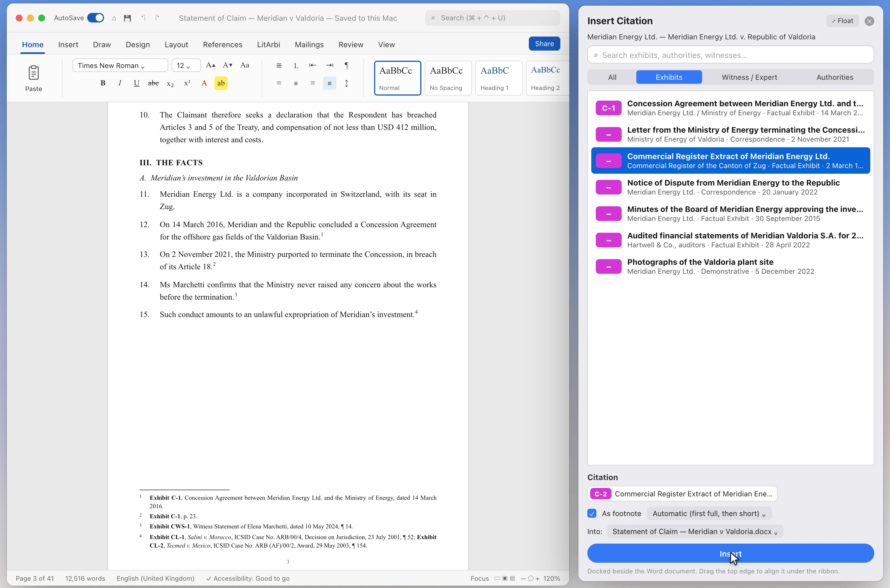Viewport: 890px width, 588px height.
Task: Apply the Heading 1 style
Action: coord(499,78)
